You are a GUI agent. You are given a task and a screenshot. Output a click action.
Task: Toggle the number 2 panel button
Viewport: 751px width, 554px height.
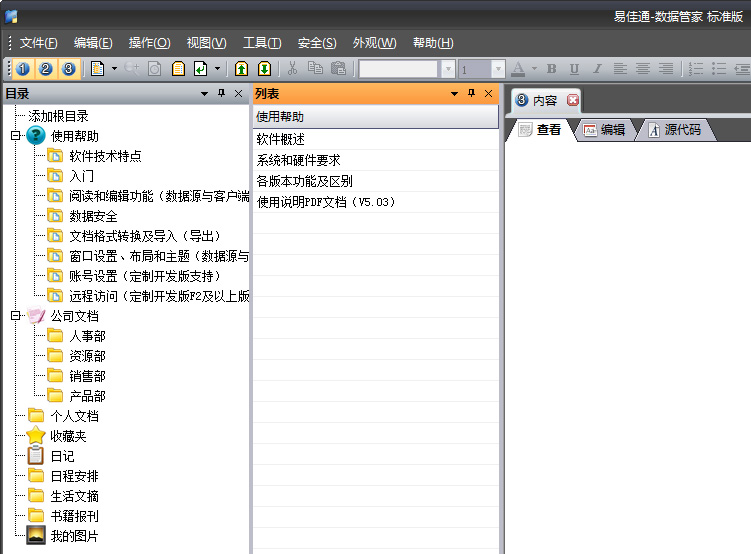tap(46, 69)
